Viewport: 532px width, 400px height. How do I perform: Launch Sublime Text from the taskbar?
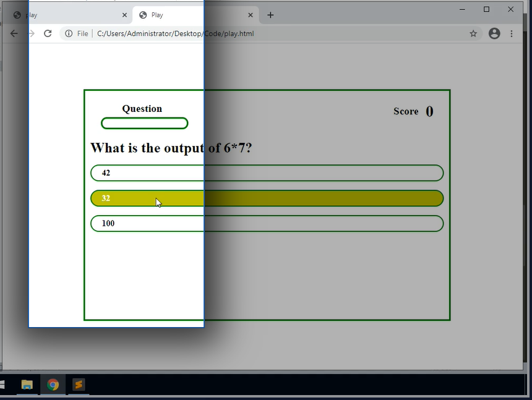pyautogui.click(x=79, y=385)
